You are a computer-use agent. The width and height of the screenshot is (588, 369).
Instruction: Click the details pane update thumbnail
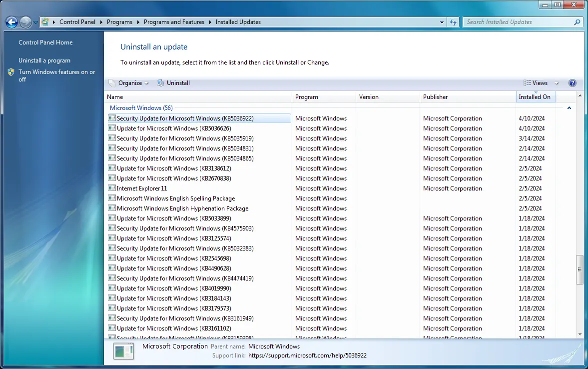[x=123, y=351]
